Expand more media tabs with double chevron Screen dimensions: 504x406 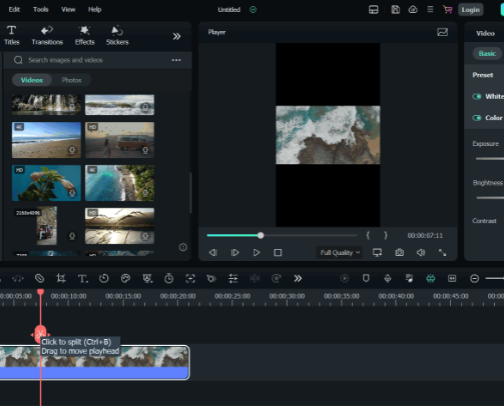[x=177, y=36]
